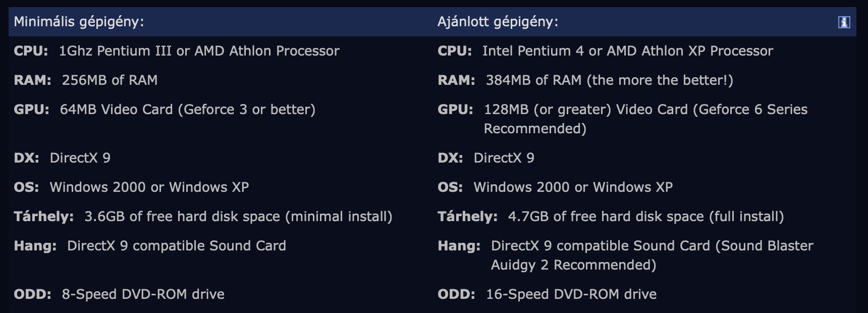
Task: Click the 64MB Video Card requirement
Action: tap(187, 110)
